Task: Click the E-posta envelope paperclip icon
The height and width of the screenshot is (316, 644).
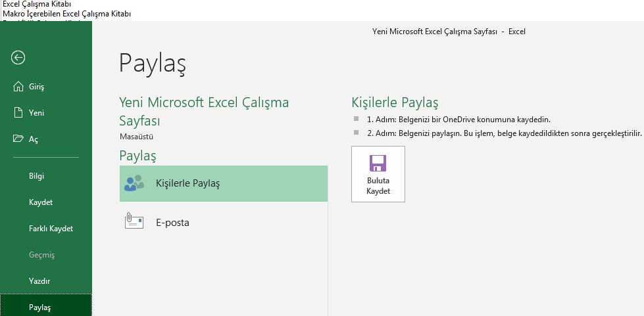Action: pyautogui.click(x=134, y=222)
